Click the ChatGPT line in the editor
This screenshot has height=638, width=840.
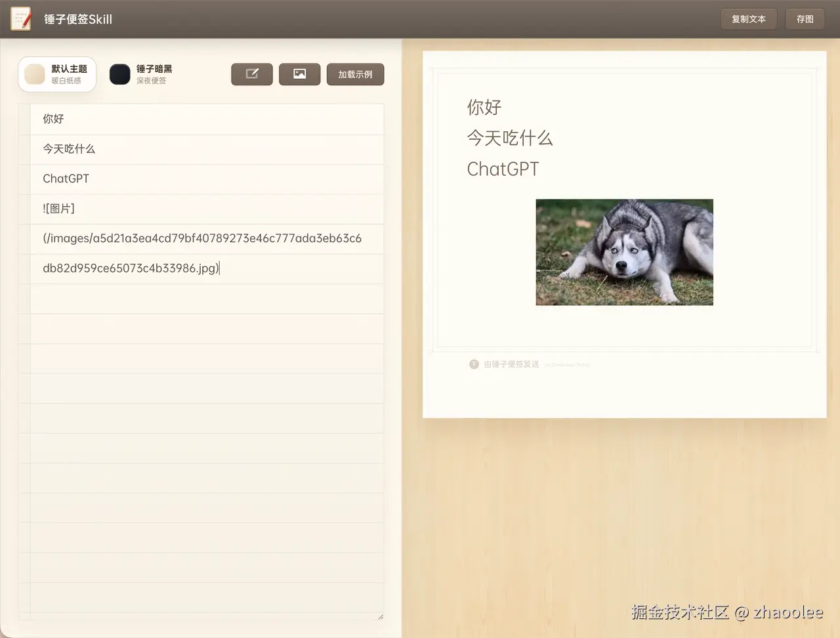point(66,179)
